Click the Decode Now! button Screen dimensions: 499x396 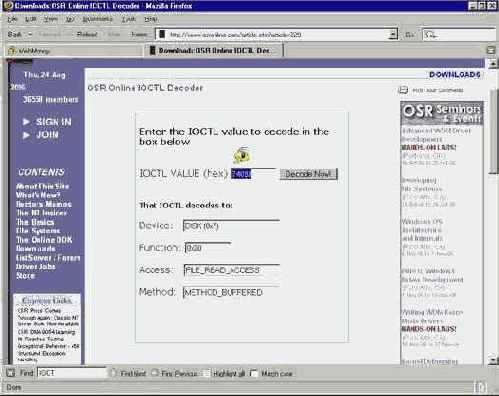tap(309, 174)
